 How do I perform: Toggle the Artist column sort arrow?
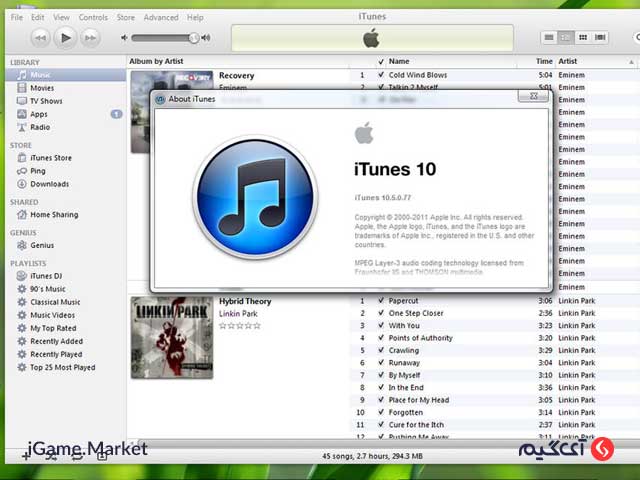click(x=631, y=62)
